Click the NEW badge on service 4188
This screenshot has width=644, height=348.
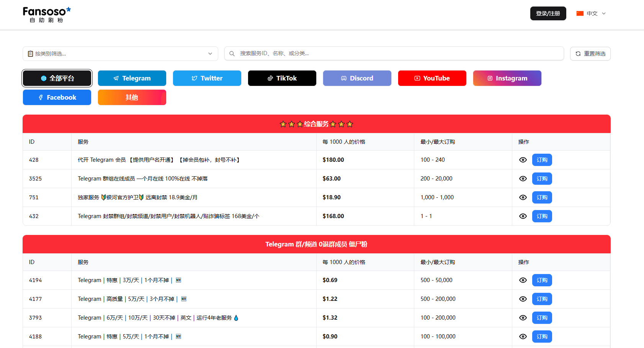(x=178, y=337)
